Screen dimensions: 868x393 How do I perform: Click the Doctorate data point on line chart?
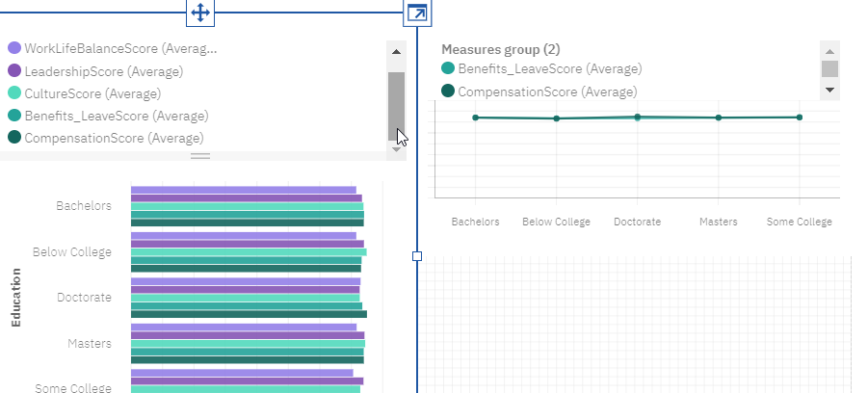638,117
